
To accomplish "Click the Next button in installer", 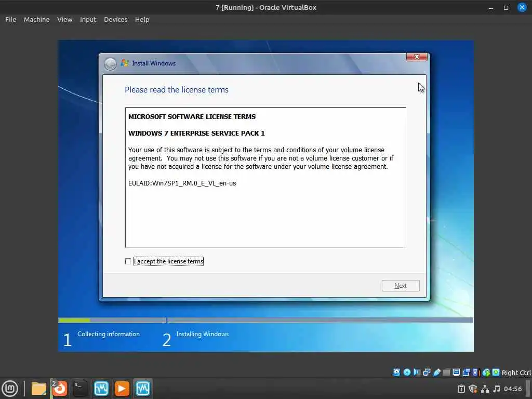I will tap(401, 286).
